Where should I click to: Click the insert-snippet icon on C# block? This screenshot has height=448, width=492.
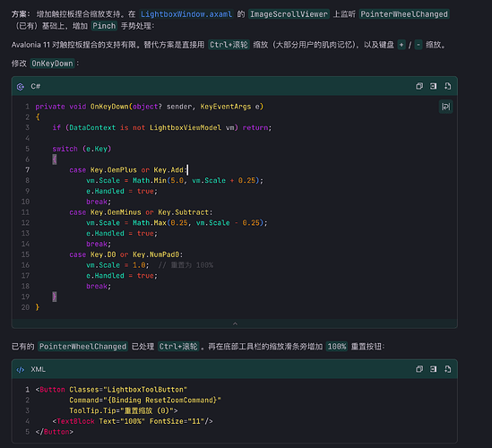click(x=434, y=86)
